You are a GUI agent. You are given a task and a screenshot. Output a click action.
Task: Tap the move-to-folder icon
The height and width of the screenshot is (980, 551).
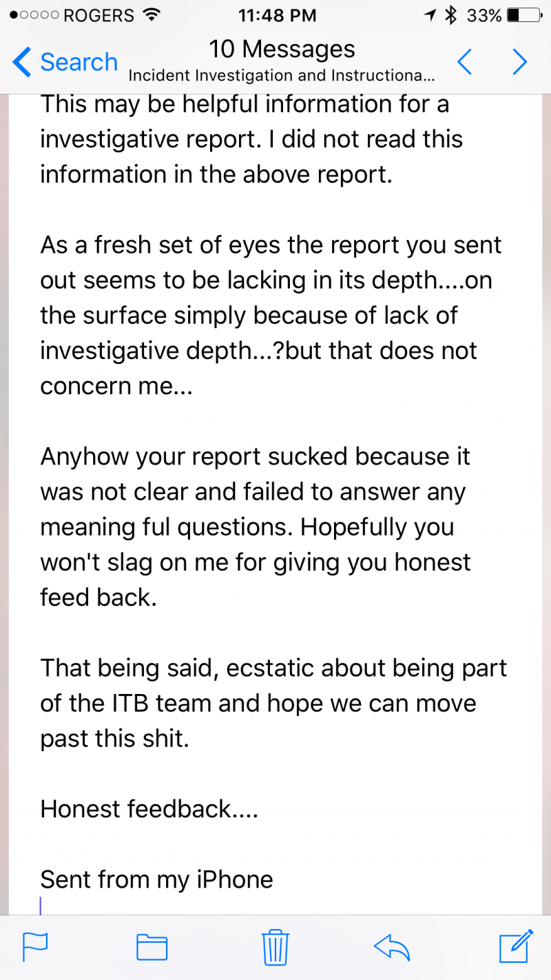point(152,948)
